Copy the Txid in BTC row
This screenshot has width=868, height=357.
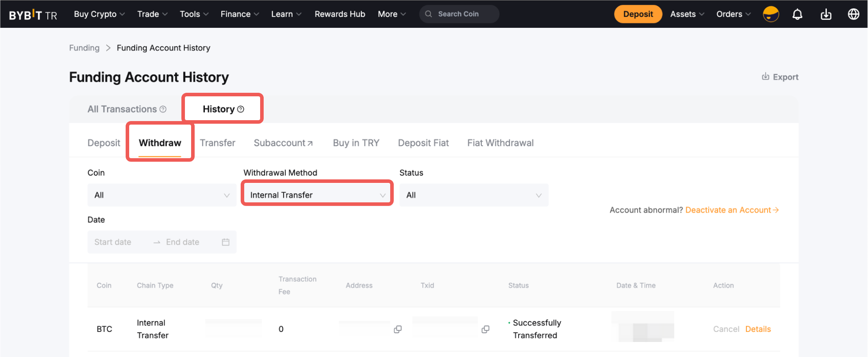[485, 329]
